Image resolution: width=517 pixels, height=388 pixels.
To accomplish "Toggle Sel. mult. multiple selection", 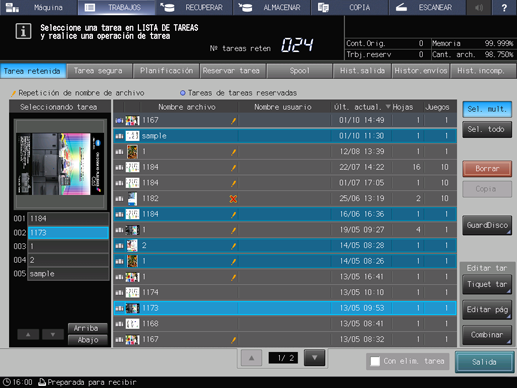I will point(487,109).
